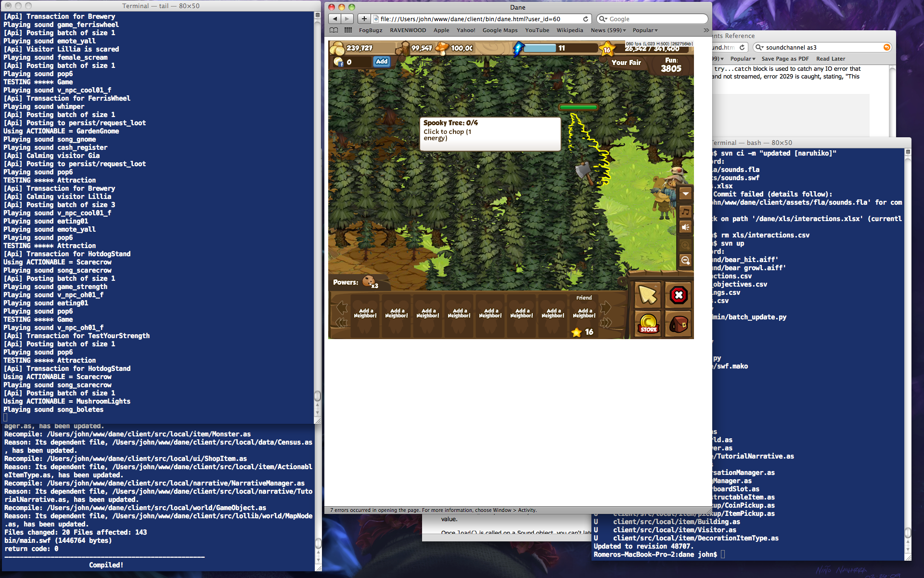Go back in the Dane browser window
924x578 pixels.
click(x=335, y=19)
